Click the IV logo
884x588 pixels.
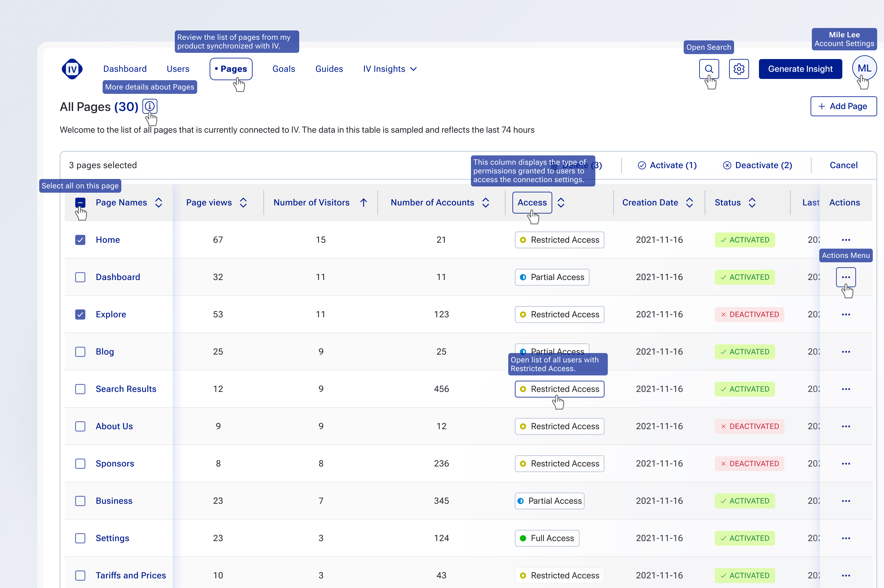(x=72, y=69)
